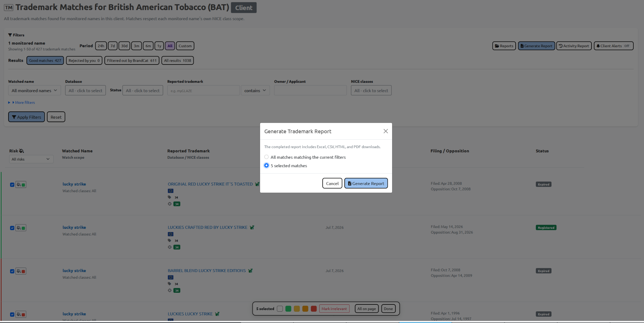Screen dimensions: 644x323
Task: Click the EU flag icon under ORIGINAL RED LUCKY STRIKE
Action: 170,191
